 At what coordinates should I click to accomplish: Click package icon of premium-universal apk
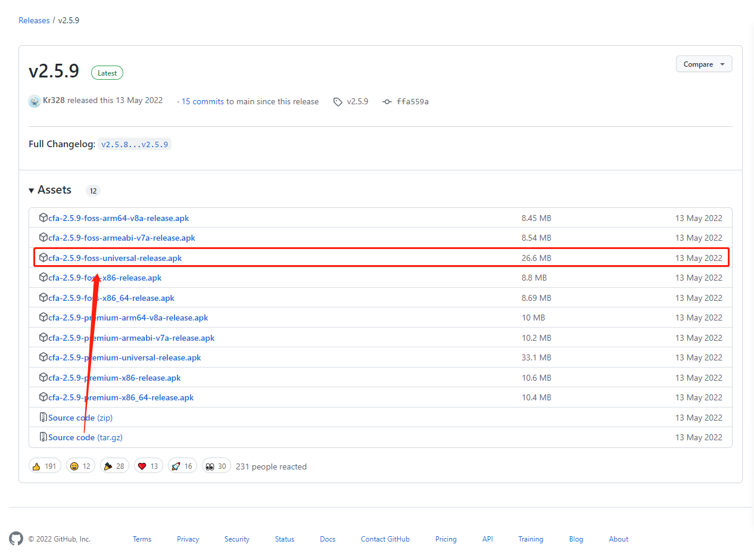43,357
